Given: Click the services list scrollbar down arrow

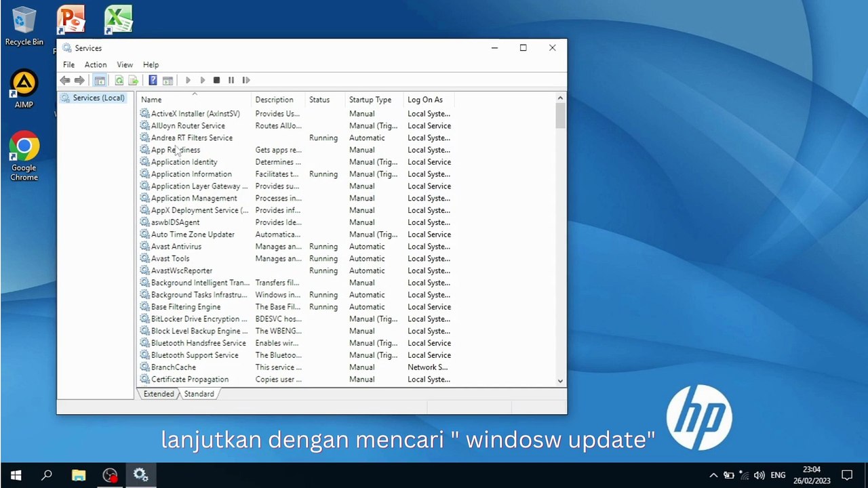Looking at the screenshot, I should pyautogui.click(x=560, y=381).
